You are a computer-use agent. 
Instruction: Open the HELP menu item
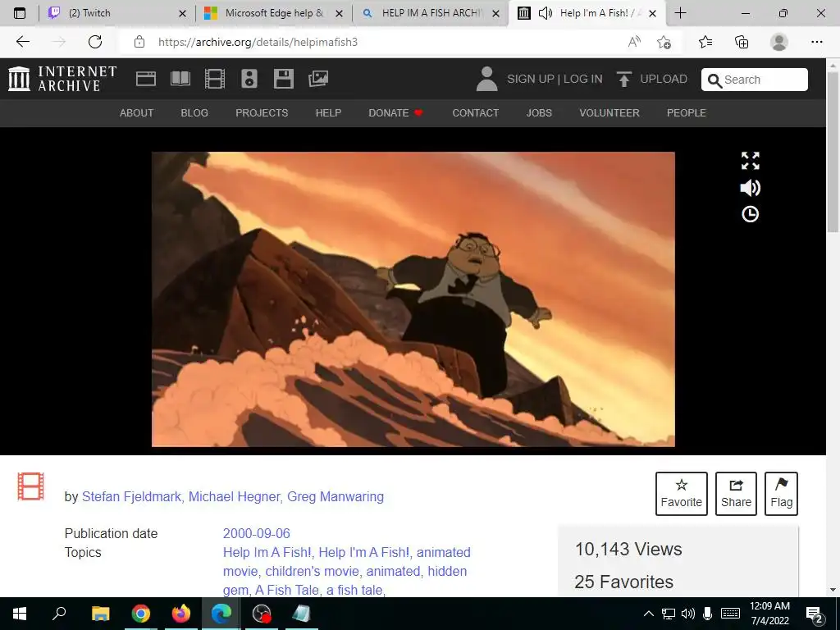(x=328, y=113)
